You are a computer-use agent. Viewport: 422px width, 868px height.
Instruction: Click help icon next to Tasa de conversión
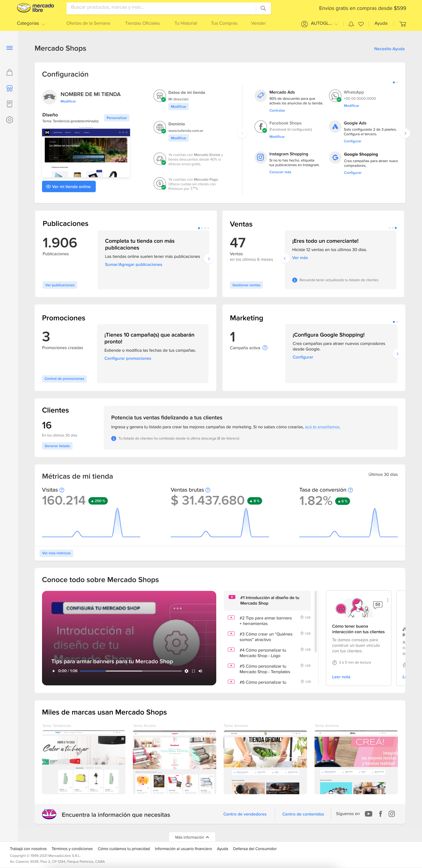pyautogui.click(x=350, y=490)
